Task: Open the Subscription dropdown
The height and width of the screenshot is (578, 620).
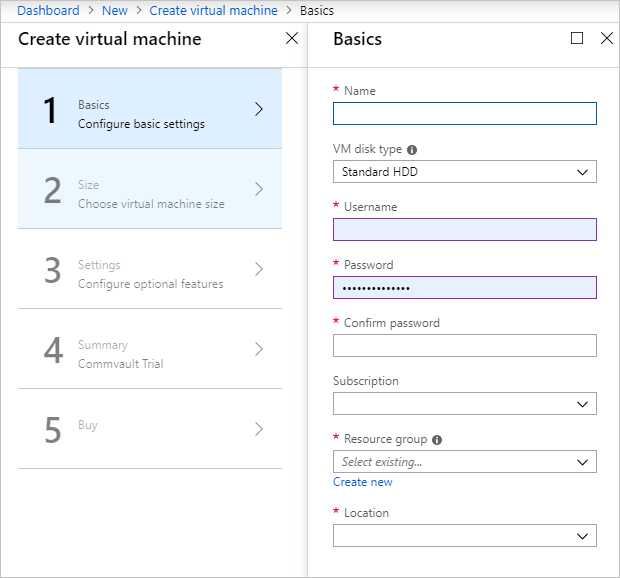Action: [464, 404]
